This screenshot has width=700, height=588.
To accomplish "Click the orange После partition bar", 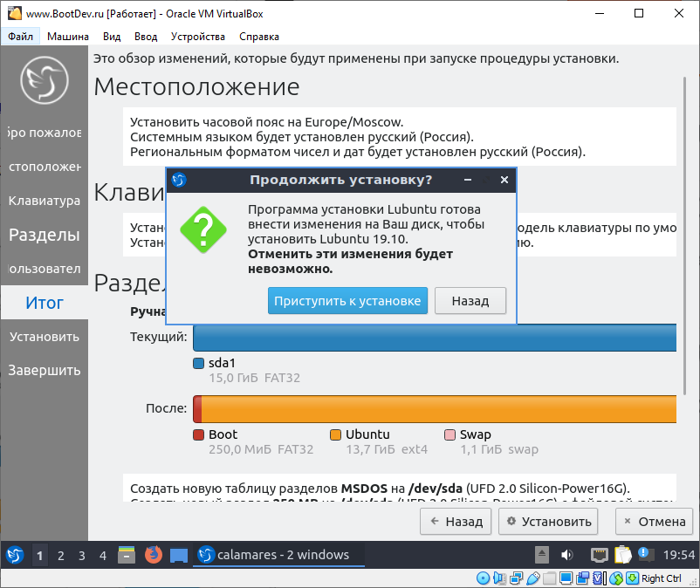I will coord(438,408).
